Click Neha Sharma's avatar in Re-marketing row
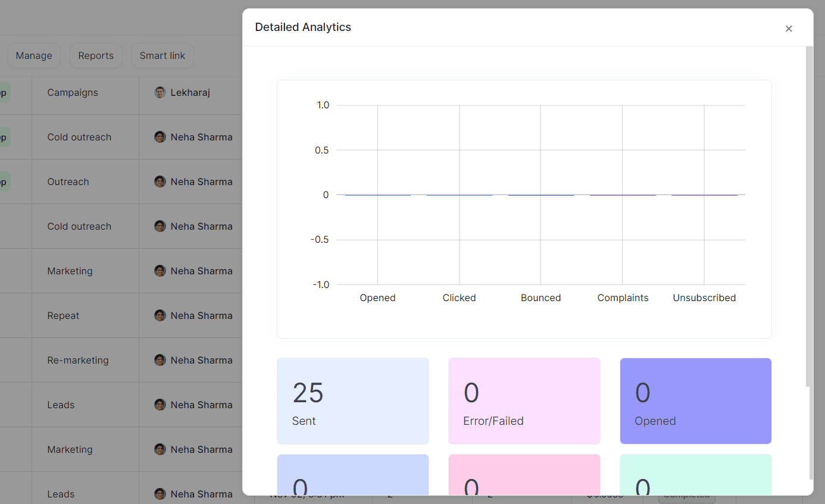The image size is (825, 504). 160,360
